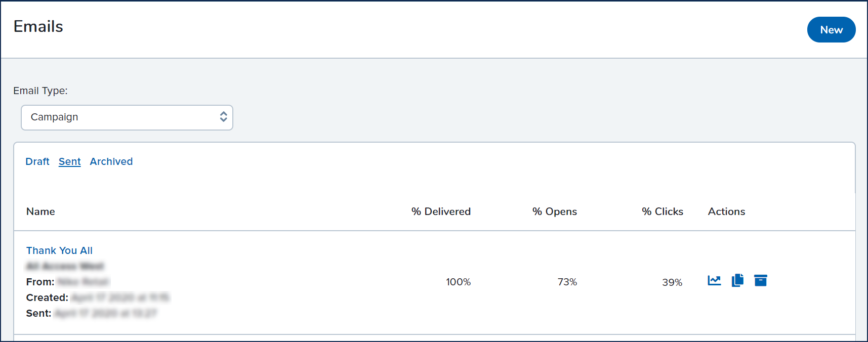The image size is (868, 342).
Task: Click the 73% opens value
Action: [567, 282]
